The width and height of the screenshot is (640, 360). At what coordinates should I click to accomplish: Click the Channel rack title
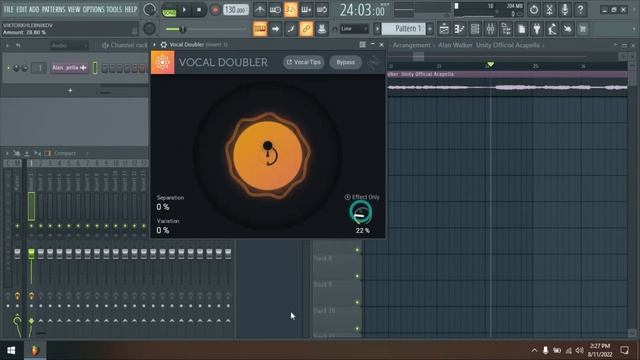[129, 45]
